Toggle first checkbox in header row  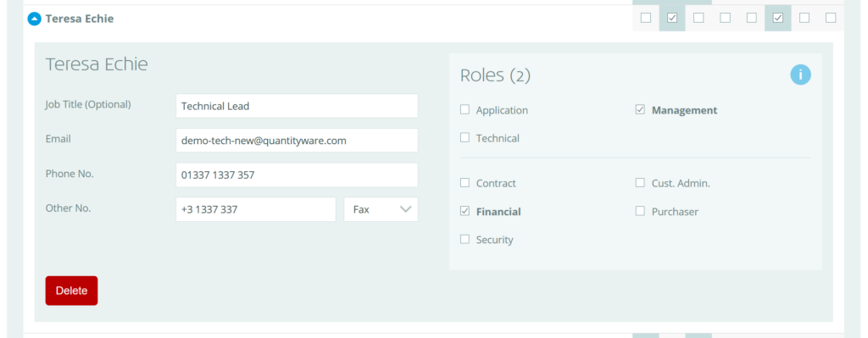point(645,18)
